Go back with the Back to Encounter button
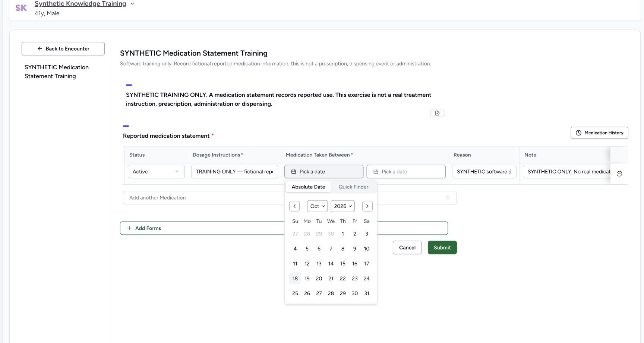This screenshot has height=343, width=644. [x=63, y=49]
